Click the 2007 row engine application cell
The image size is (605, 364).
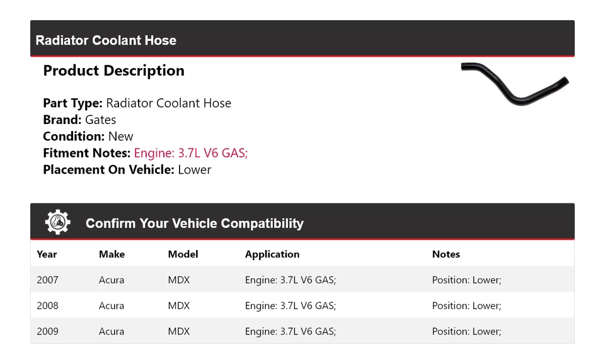[290, 280]
